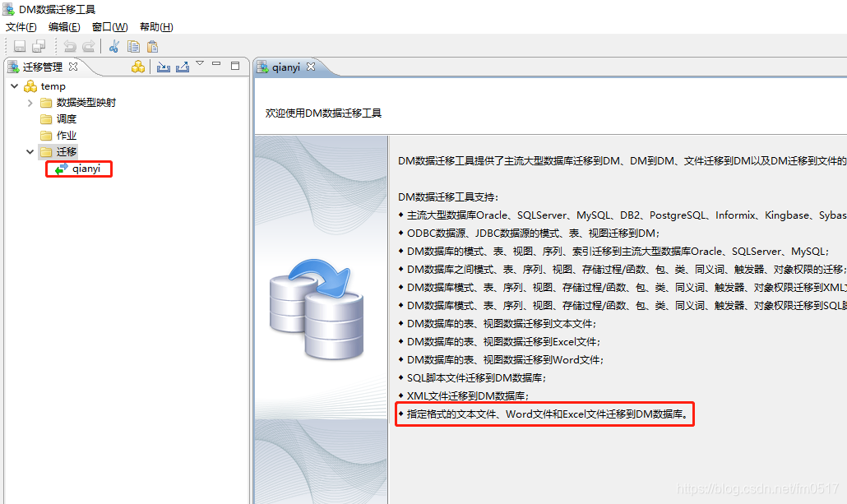Open the 窗口(W) menu
This screenshot has width=847, height=504.
click(109, 27)
